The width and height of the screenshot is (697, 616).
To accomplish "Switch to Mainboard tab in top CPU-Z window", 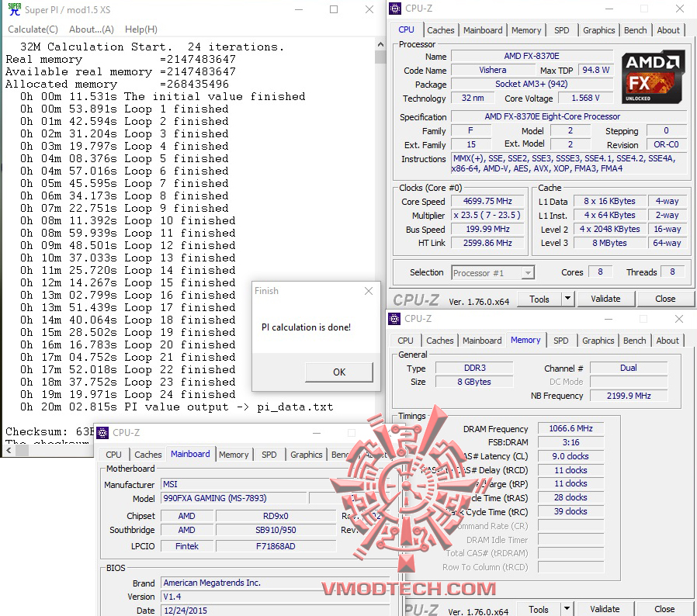I will (x=483, y=30).
